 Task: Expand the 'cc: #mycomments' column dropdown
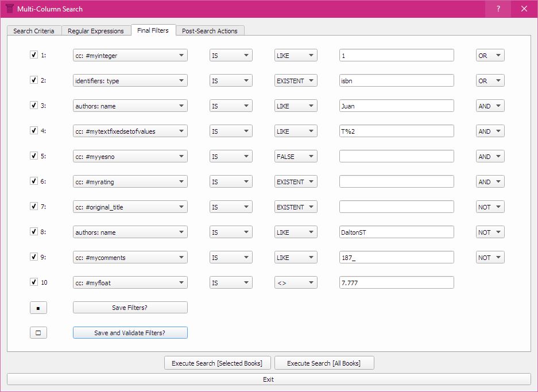(x=130, y=258)
